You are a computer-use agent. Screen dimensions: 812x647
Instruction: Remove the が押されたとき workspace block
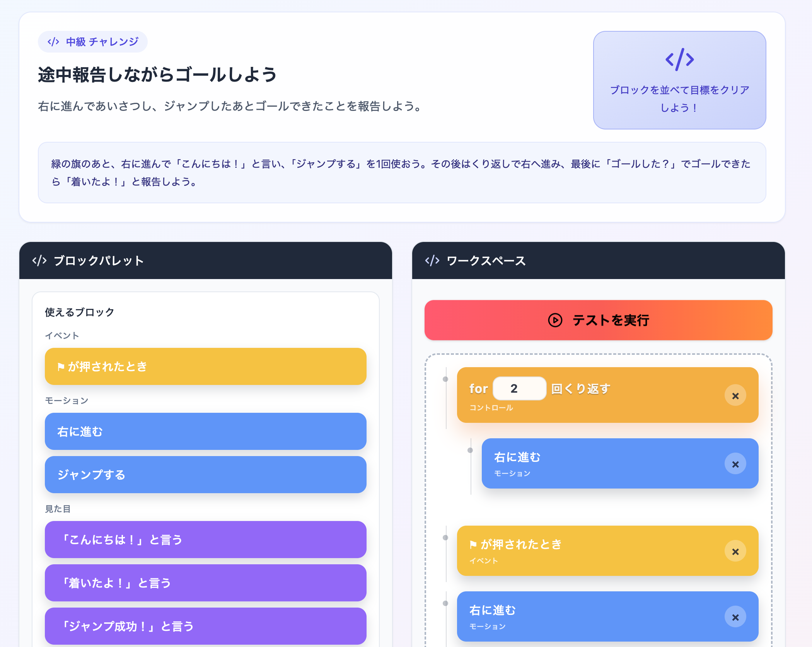(x=735, y=551)
